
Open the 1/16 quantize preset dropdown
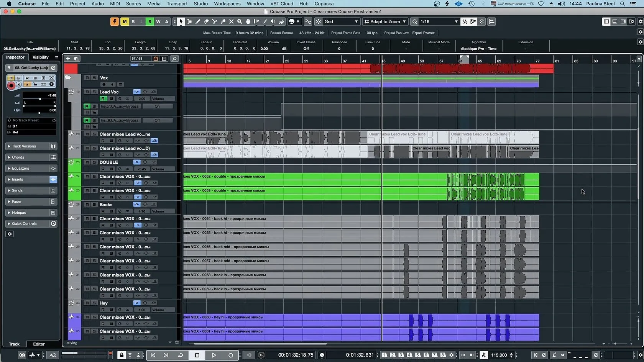coord(438,22)
